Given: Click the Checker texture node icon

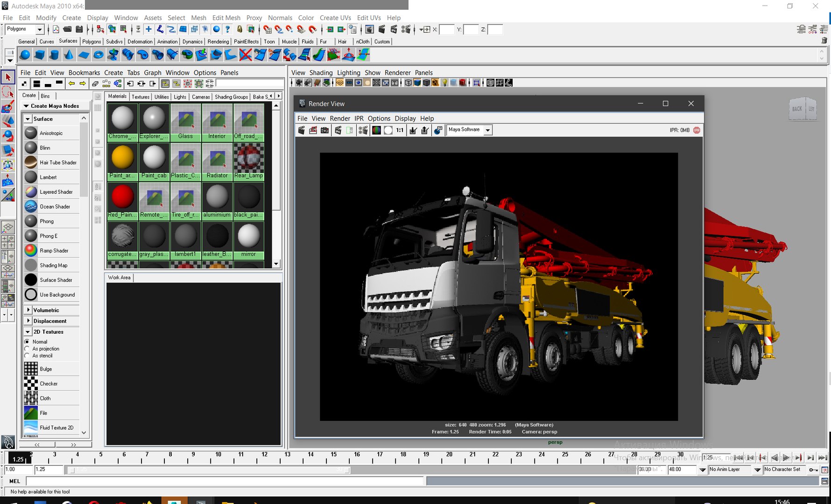Looking at the screenshot, I should [x=31, y=384].
